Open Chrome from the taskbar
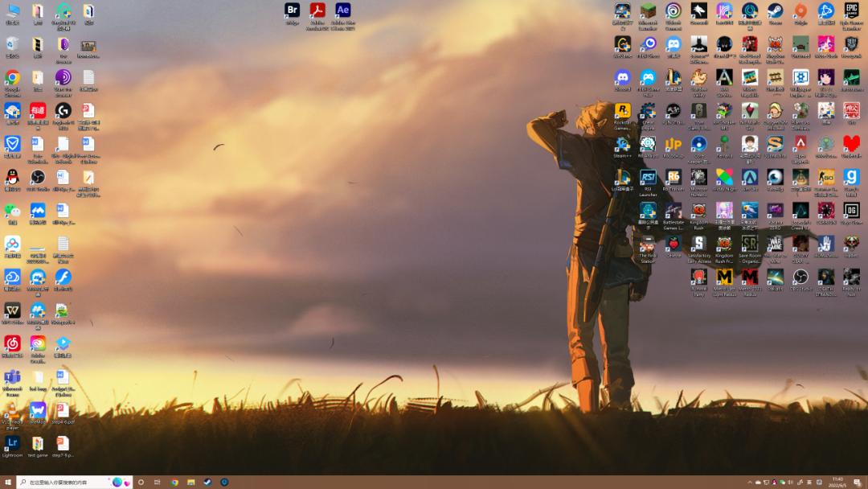Screen dimensions: 868x489 point(174,483)
